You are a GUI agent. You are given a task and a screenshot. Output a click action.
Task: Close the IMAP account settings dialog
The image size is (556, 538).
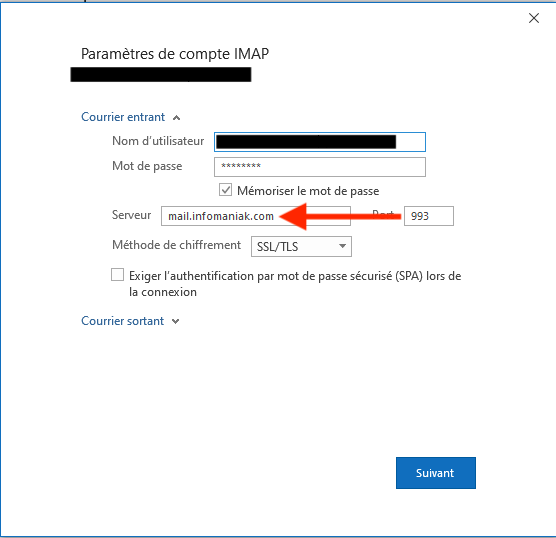click(534, 18)
